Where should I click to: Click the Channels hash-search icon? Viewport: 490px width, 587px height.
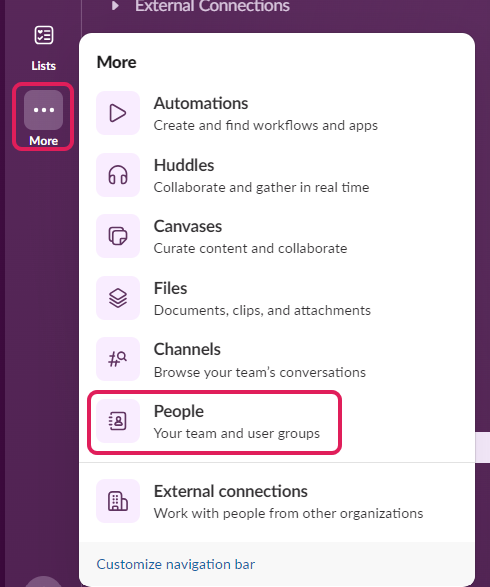click(118, 359)
